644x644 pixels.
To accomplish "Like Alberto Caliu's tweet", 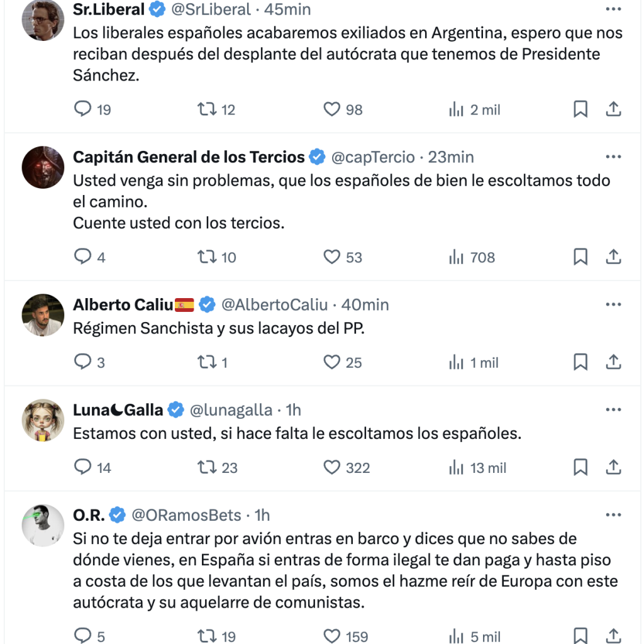I will [331, 362].
